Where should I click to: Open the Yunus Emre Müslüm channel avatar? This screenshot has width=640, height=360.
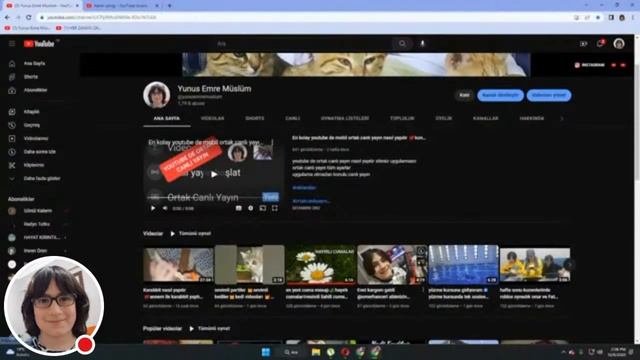157,95
